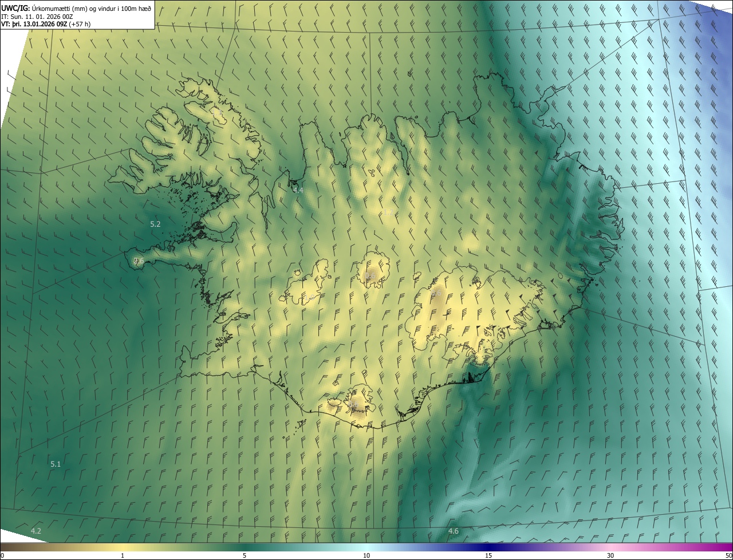Click the 4.4 value label on the map
733x560 pixels.
(298, 190)
